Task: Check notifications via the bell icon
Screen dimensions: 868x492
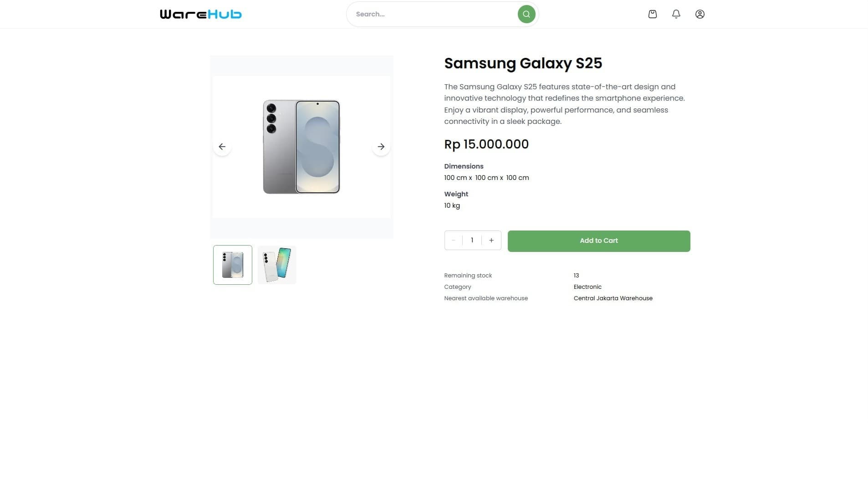Action: (x=676, y=14)
